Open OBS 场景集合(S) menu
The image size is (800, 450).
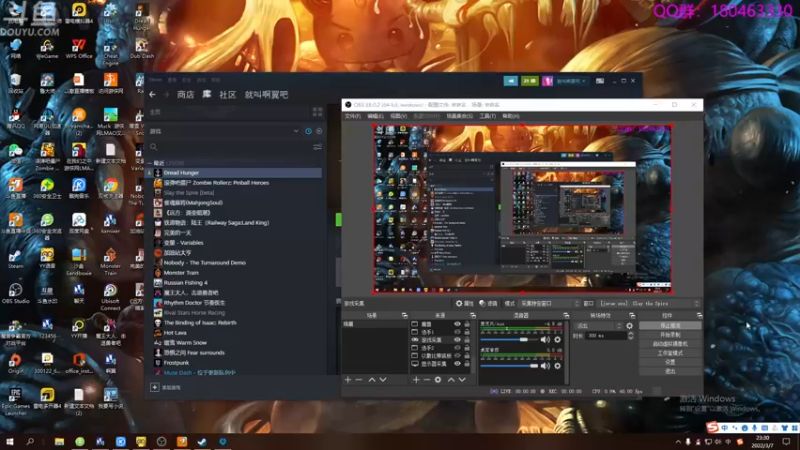pyautogui.click(x=460, y=116)
